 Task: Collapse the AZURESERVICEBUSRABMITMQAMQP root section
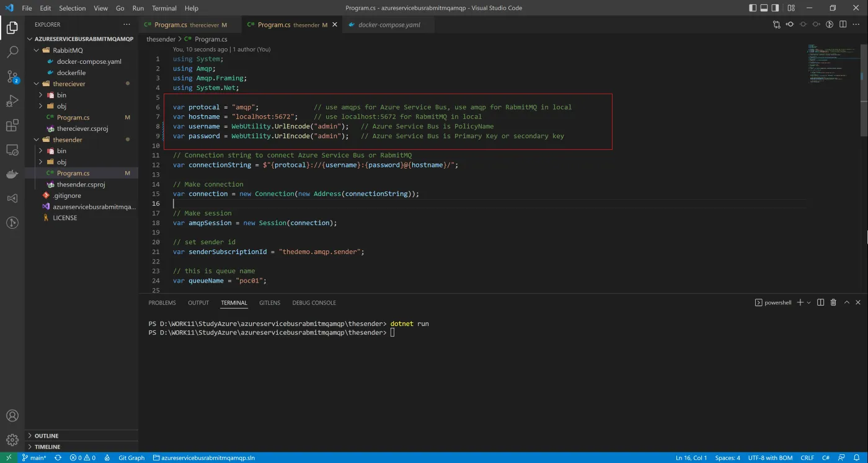point(81,38)
